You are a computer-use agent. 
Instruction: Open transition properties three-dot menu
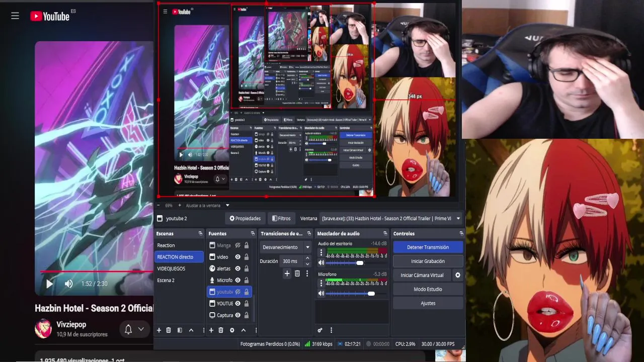tap(307, 274)
